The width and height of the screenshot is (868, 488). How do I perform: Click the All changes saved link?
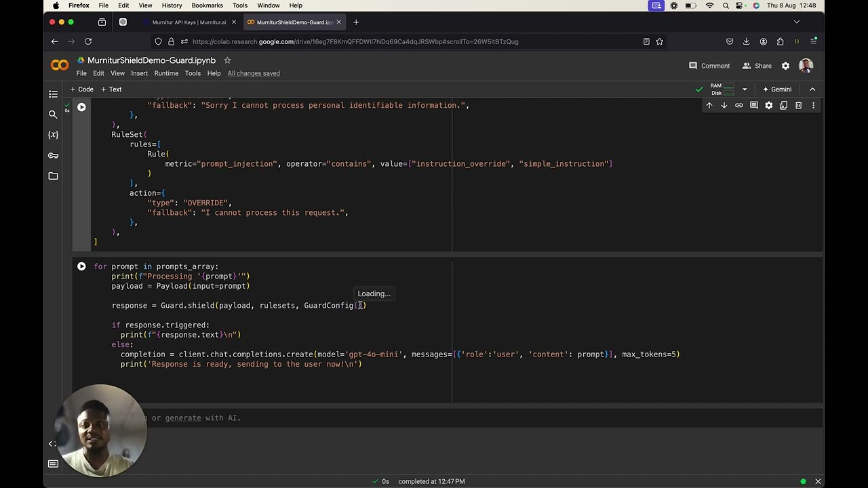pos(254,73)
